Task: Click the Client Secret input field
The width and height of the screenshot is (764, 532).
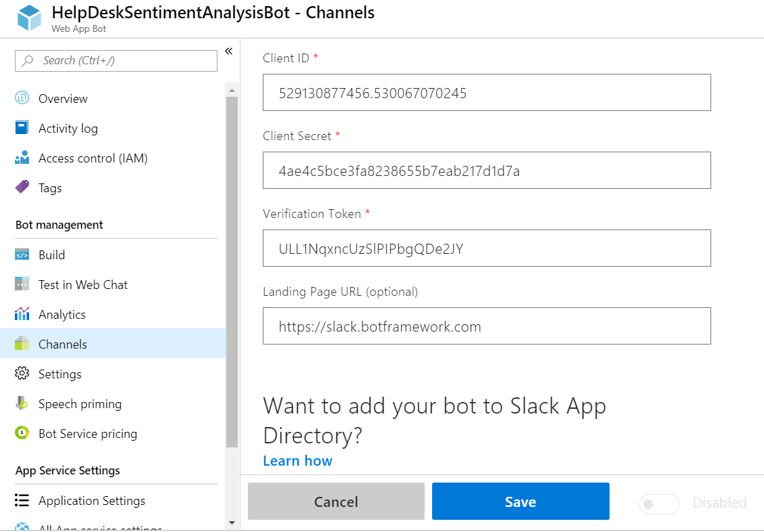Action: (x=486, y=171)
